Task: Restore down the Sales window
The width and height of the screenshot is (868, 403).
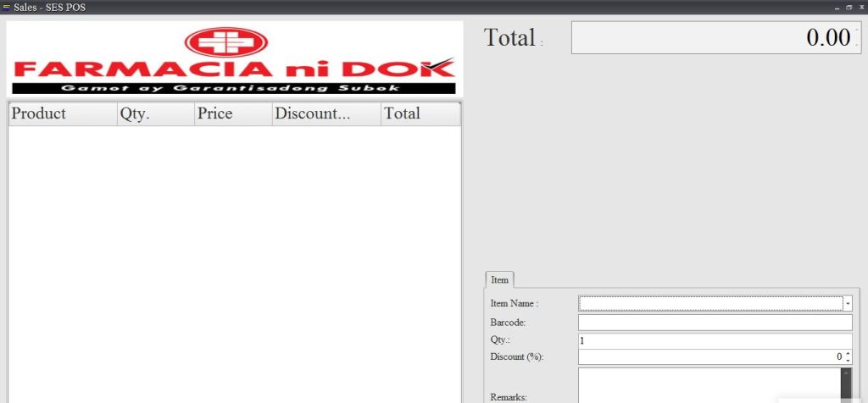Action: [849, 7]
